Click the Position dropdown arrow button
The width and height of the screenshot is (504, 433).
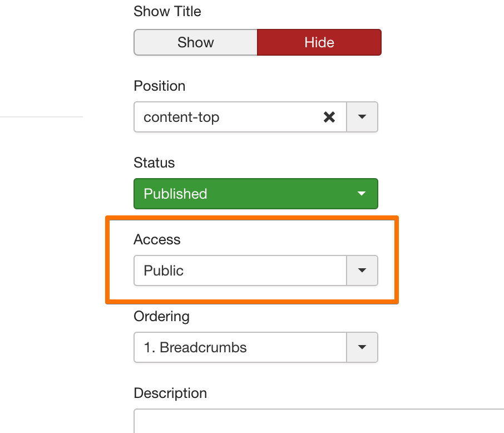point(362,117)
